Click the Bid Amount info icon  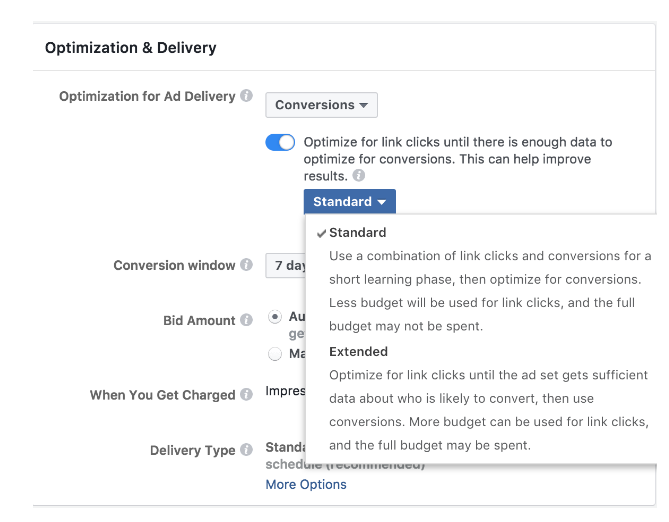246,321
